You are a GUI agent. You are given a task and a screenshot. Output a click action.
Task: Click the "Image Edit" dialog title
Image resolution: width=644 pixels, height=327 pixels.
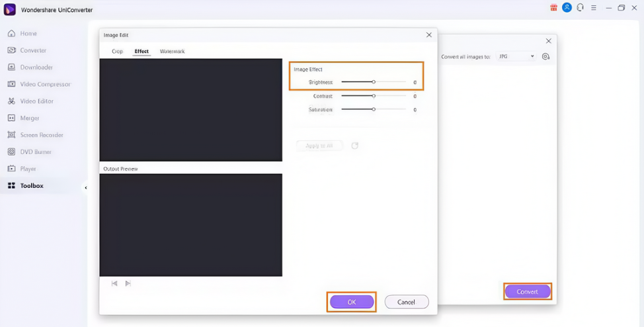116,35
